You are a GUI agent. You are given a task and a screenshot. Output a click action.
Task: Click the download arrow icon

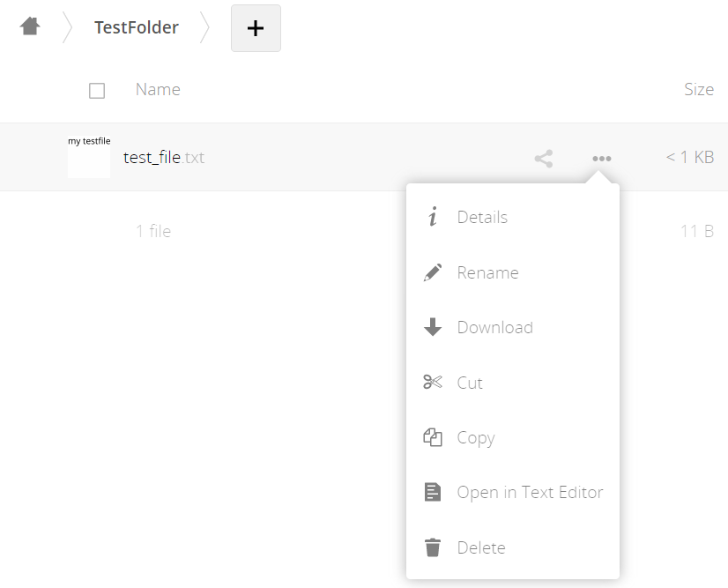click(x=432, y=327)
